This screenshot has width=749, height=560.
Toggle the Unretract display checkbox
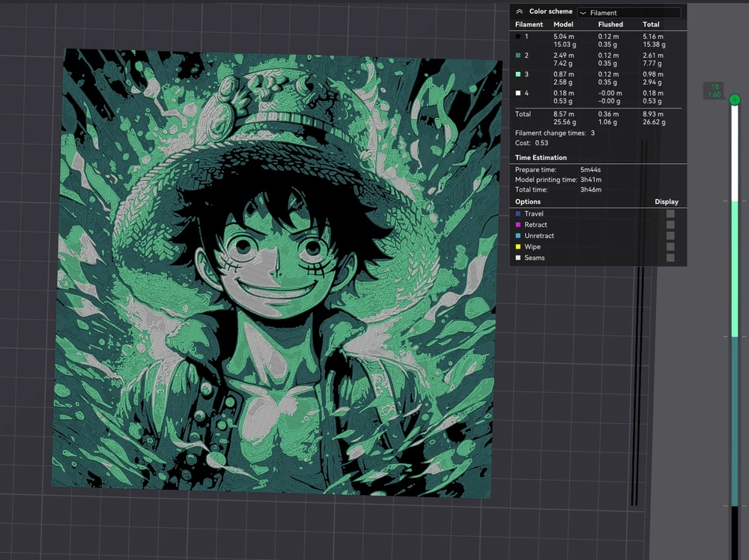670,236
